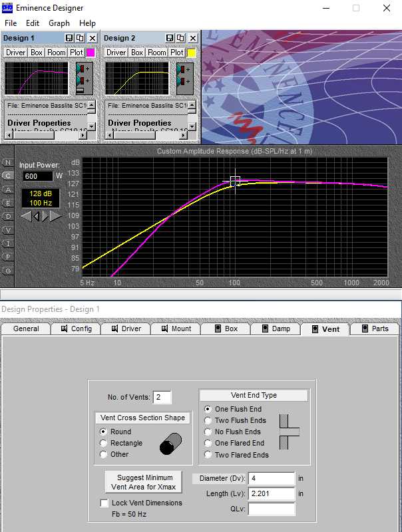Click Design 1 info scroll down arrow
This screenshot has width=402, height=532.
click(91, 126)
